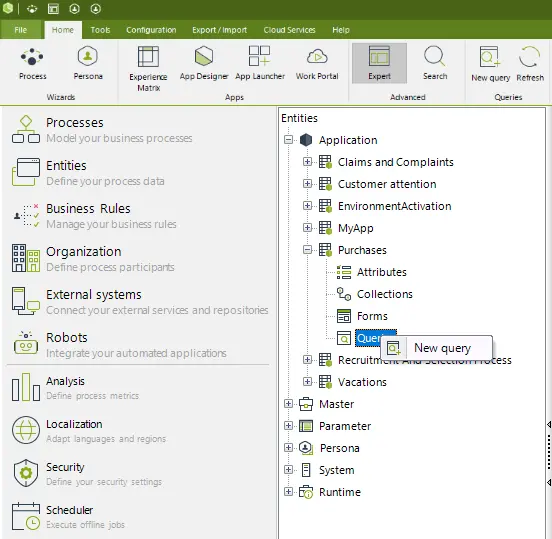
Task: Open Scheduler calendar module
Action: pyautogui.click(x=68, y=516)
